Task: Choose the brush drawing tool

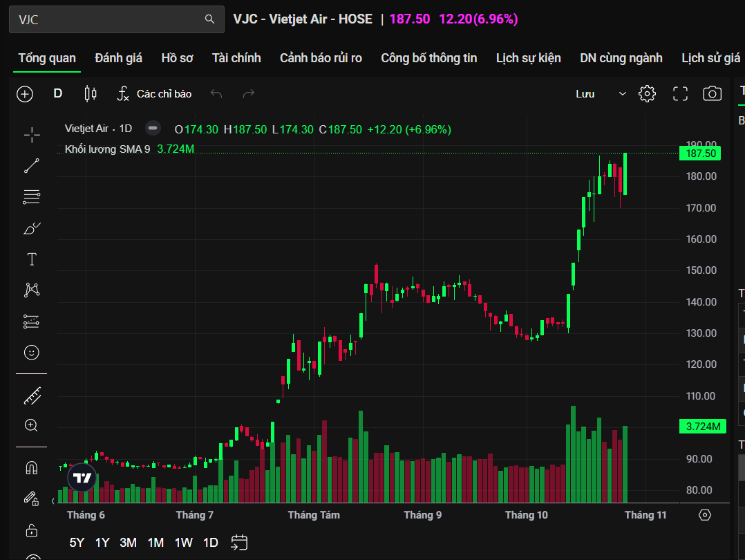Action: [x=32, y=228]
